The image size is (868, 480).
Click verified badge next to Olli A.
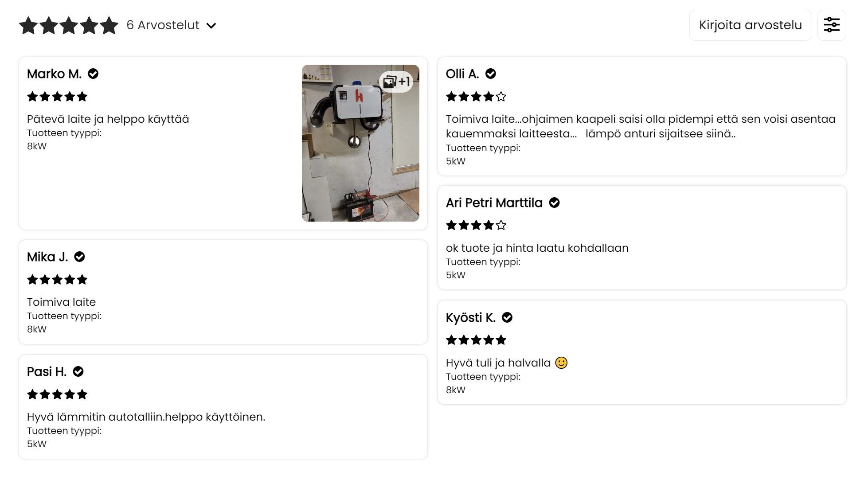(490, 74)
